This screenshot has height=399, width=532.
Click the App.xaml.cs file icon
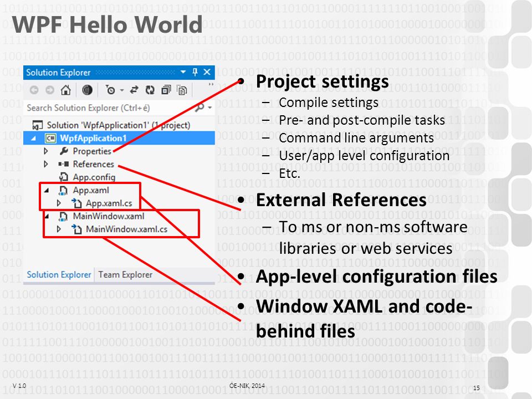point(76,203)
